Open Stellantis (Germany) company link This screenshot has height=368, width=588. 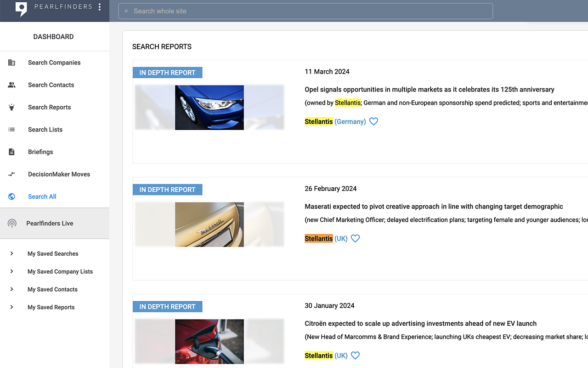(335, 121)
